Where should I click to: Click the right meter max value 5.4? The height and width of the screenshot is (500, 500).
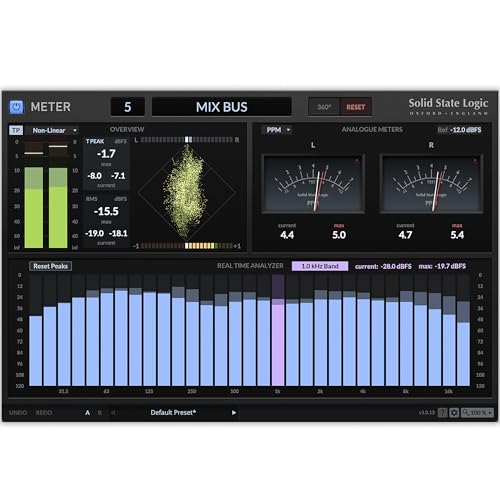click(457, 235)
